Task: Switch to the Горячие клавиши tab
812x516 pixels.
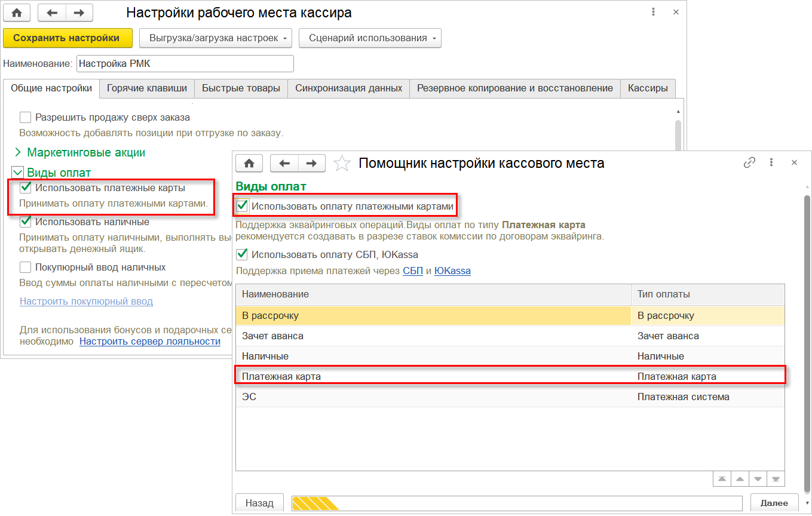Action: click(147, 88)
